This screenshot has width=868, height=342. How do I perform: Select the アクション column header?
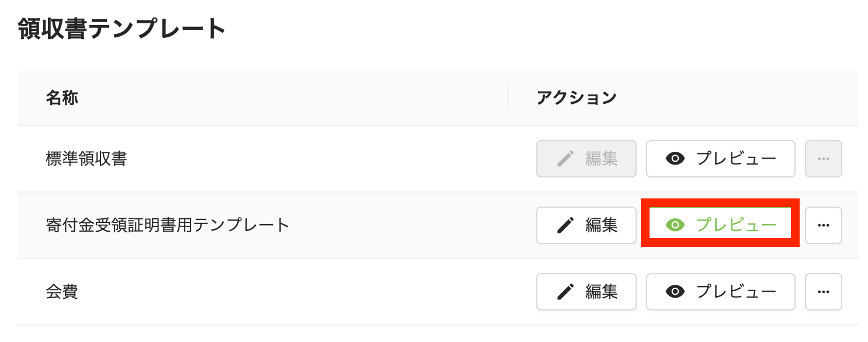(x=577, y=98)
